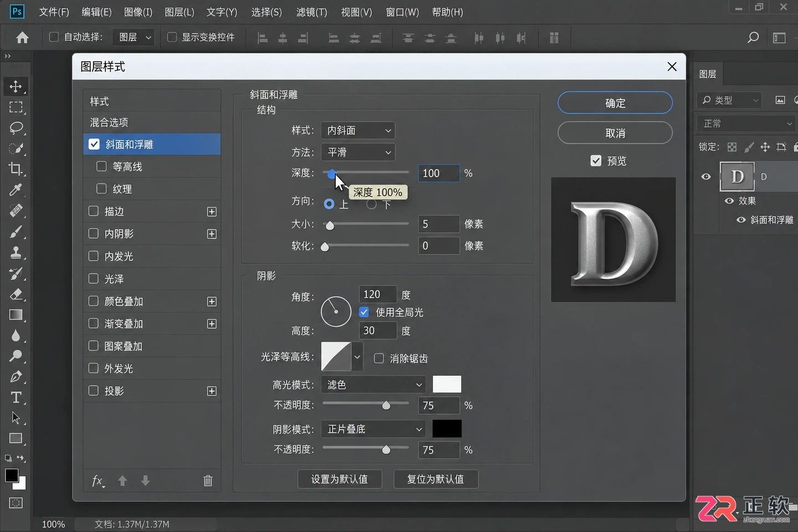Open the 文件(F) menu
Image resolution: width=798 pixels, height=532 pixels.
(54, 12)
